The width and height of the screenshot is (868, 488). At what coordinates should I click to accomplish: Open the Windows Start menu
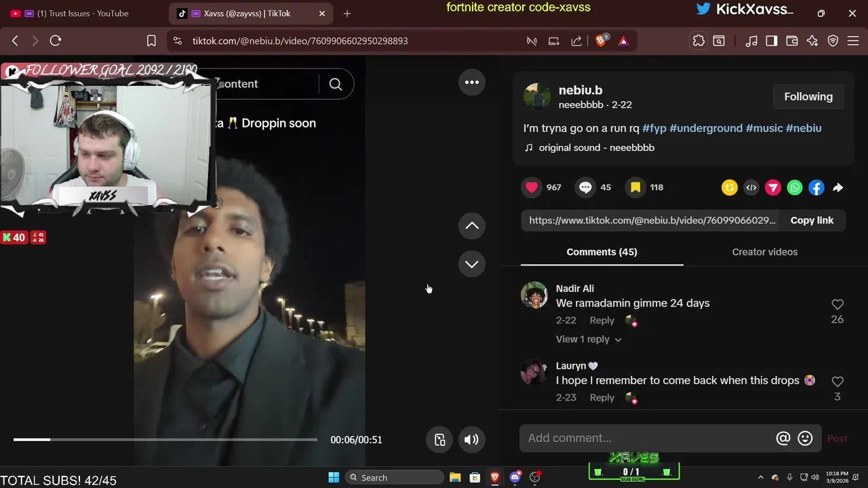click(x=334, y=478)
